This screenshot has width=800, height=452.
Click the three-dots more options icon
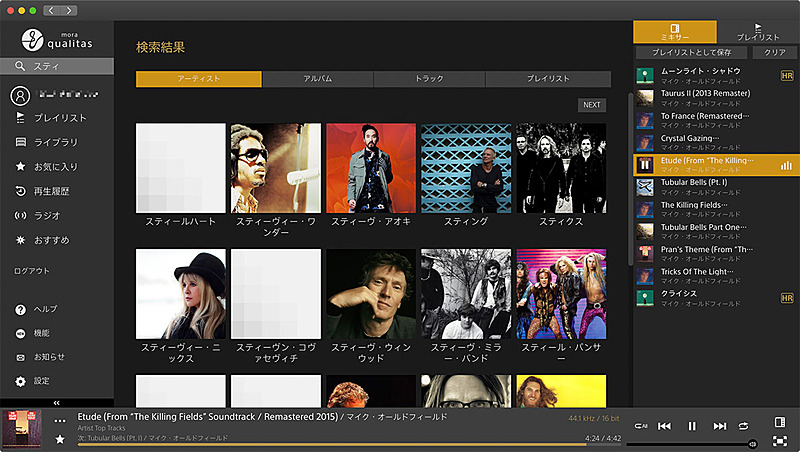pyautogui.click(x=60, y=421)
